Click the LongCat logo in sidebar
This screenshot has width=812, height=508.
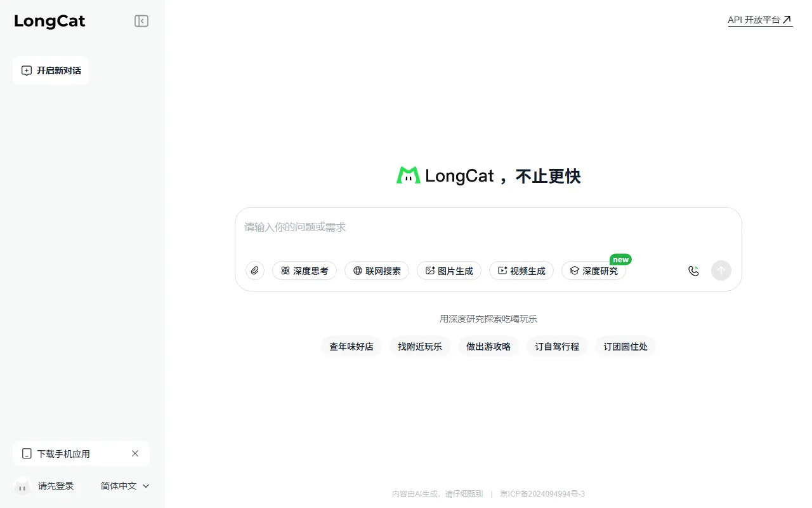coord(49,21)
